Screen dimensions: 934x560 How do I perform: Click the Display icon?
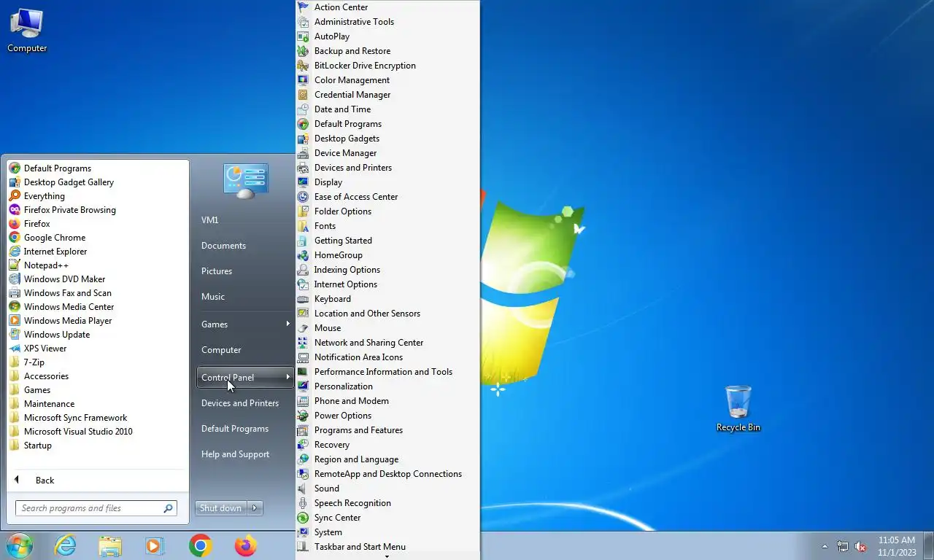coord(303,182)
